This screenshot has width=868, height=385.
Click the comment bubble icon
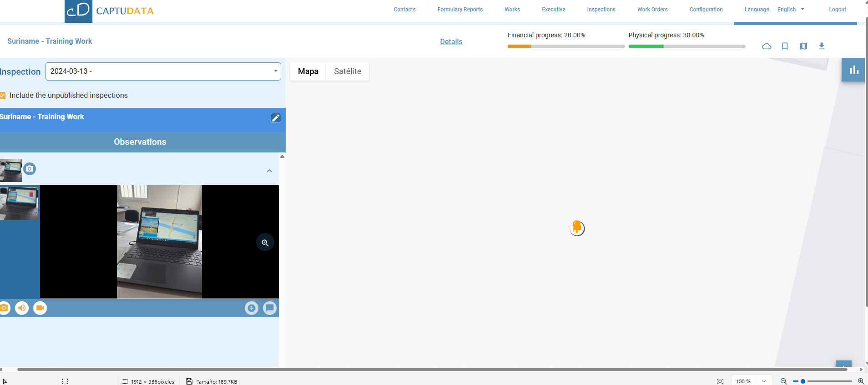tap(270, 308)
